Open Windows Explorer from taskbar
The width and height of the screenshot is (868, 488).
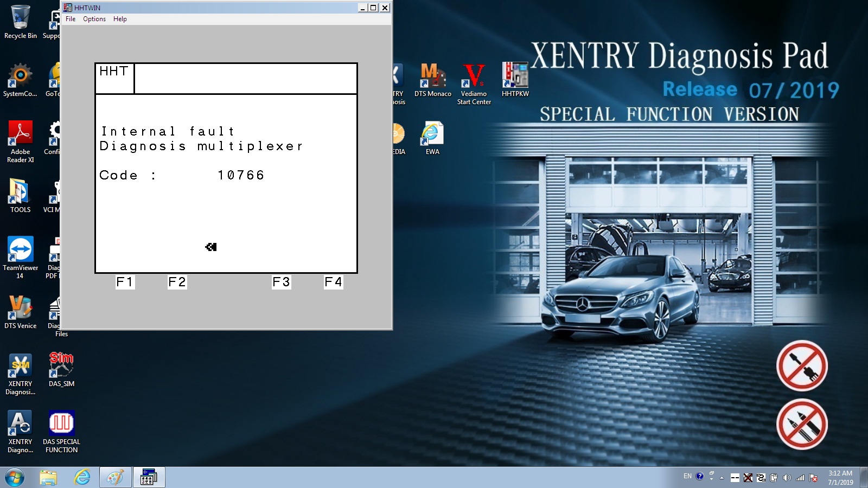(48, 478)
